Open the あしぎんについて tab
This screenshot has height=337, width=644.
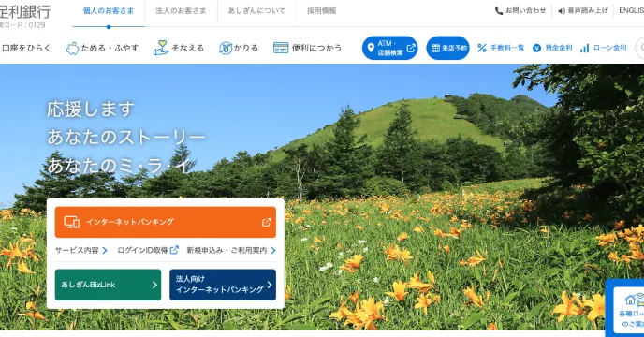click(256, 11)
